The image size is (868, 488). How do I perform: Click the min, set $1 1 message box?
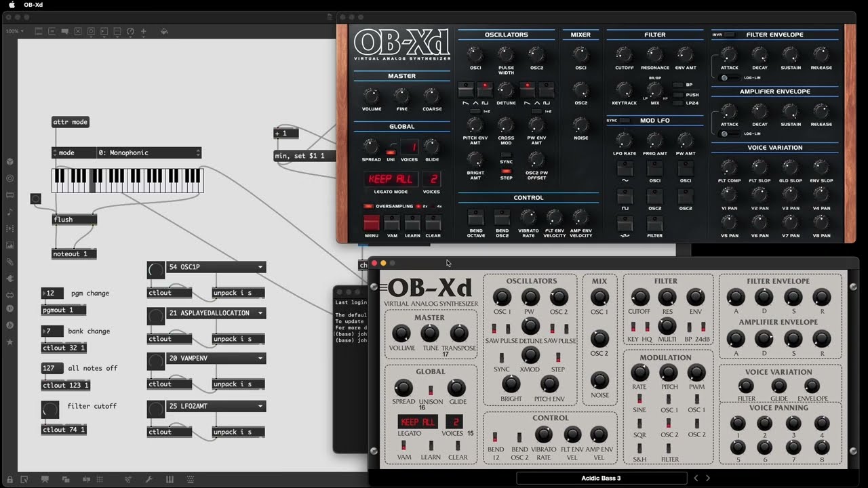coord(304,156)
